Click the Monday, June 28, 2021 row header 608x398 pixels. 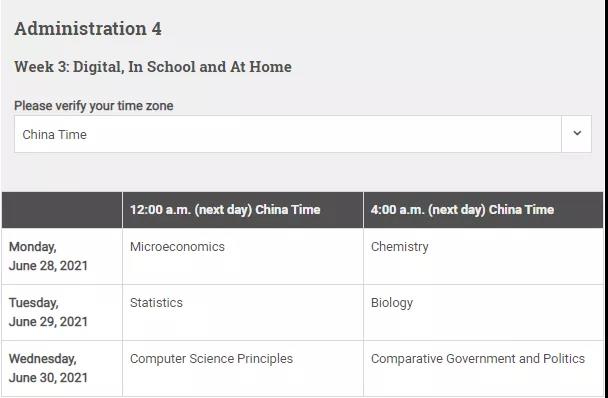pos(62,256)
